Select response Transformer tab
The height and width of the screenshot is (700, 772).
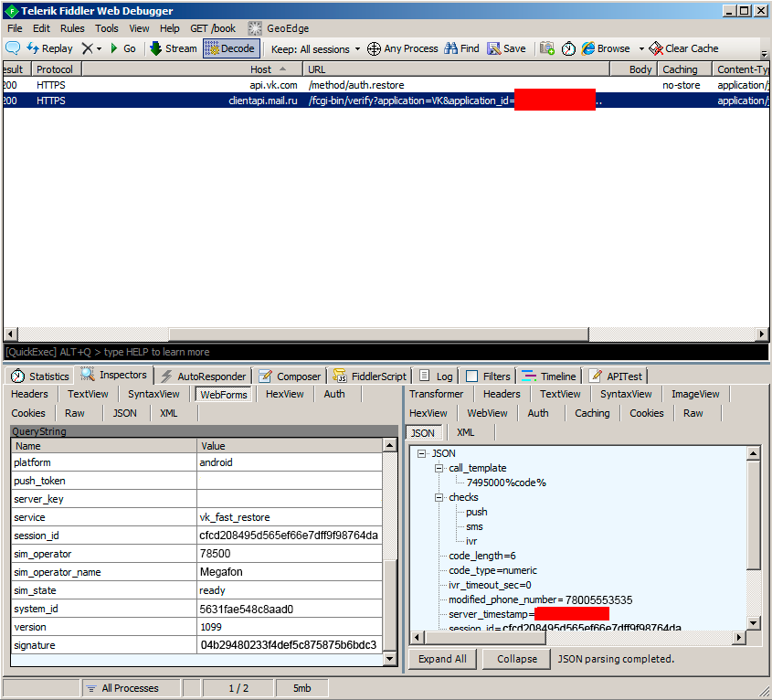pyautogui.click(x=436, y=394)
